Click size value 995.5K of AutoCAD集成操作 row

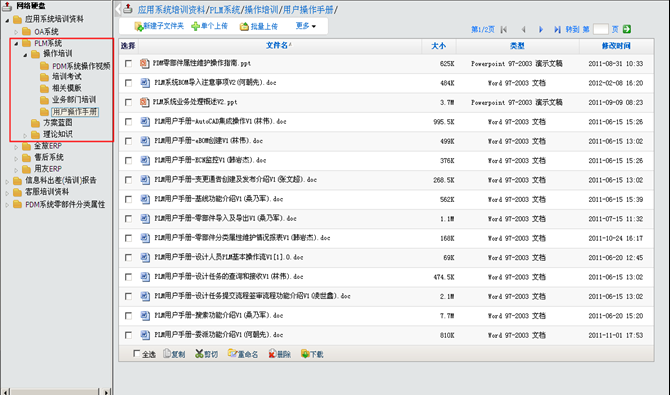coord(444,122)
